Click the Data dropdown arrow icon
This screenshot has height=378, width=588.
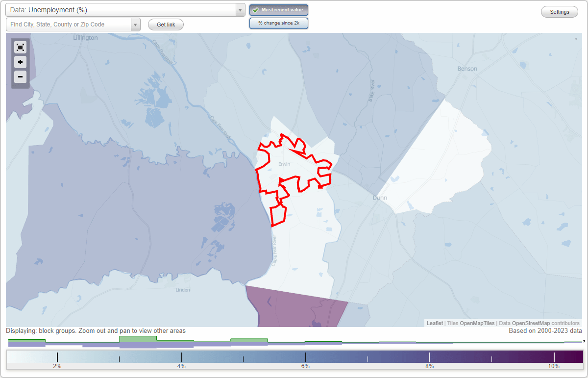tap(240, 9)
